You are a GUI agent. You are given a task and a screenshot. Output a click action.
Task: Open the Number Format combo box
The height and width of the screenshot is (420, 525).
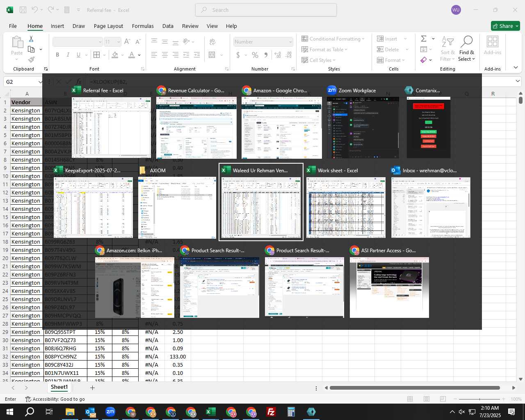click(x=263, y=42)
